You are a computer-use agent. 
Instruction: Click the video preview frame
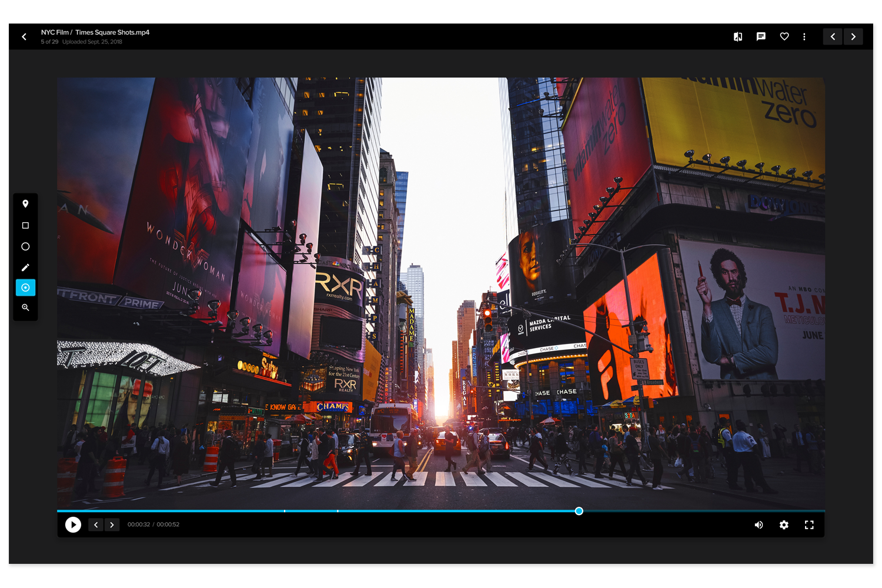(441, 293)
